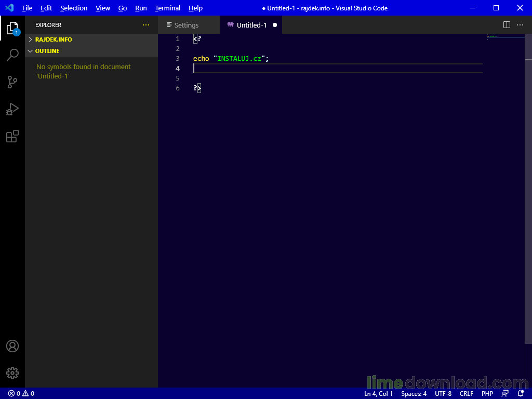Click the EXPLORER panel title

pyautogui.click(x=48, y=25)
